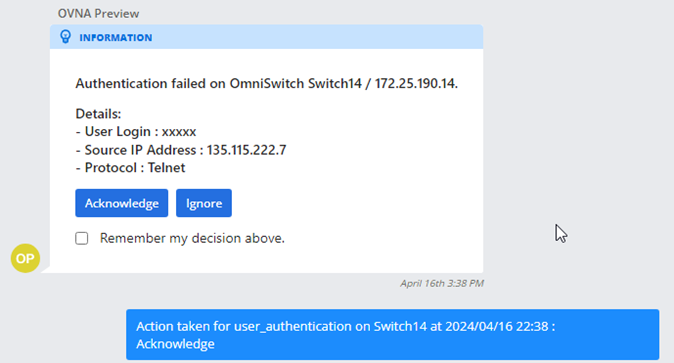Click the yellow OP avatar

(x=25, y=258)
